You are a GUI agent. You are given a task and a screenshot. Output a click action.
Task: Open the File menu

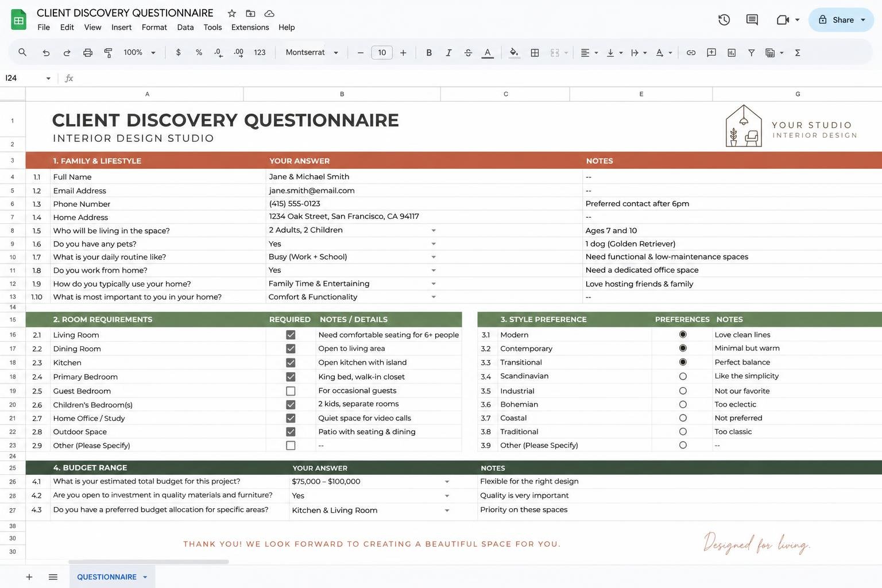pos(44,27)
